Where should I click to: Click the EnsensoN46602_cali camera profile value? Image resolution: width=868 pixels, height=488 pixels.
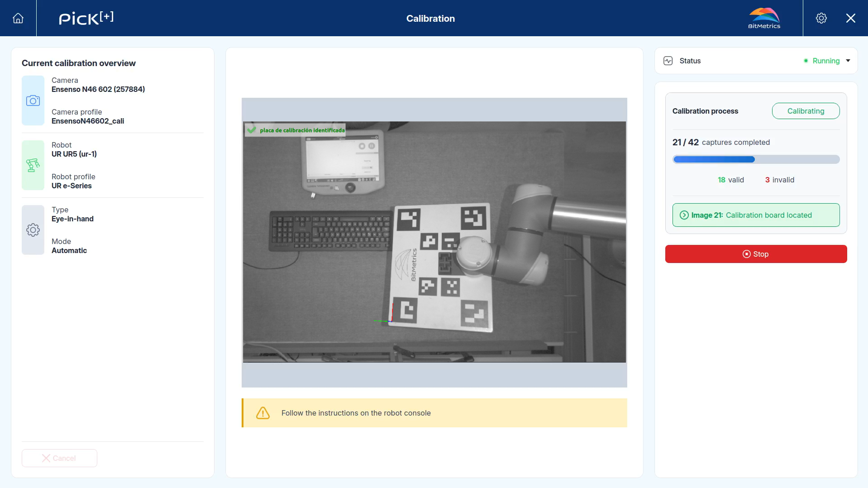coord(88,121)
